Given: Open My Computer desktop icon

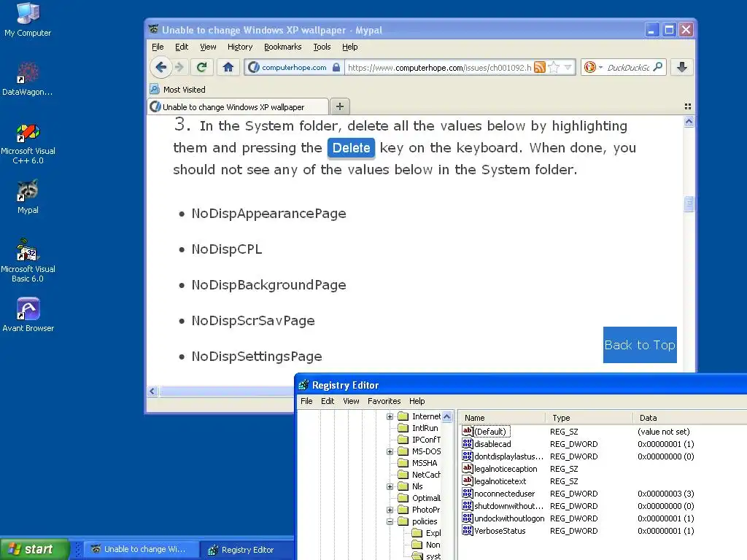Looking at the screenshot, I should pyautogui.click(x=28, y=19).
